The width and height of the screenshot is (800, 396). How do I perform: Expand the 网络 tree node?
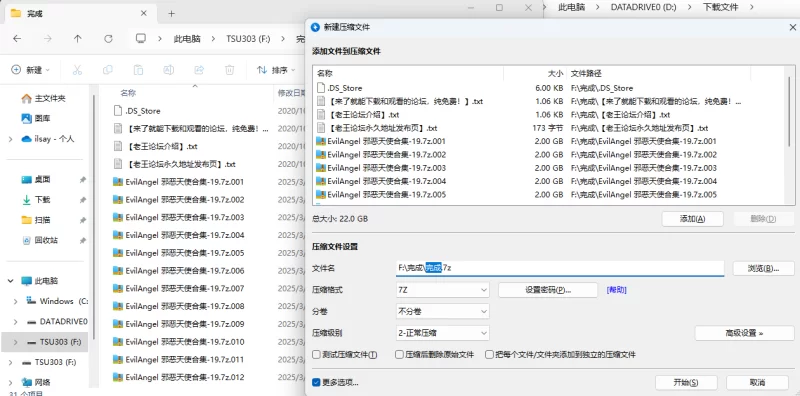coord(11,382)
